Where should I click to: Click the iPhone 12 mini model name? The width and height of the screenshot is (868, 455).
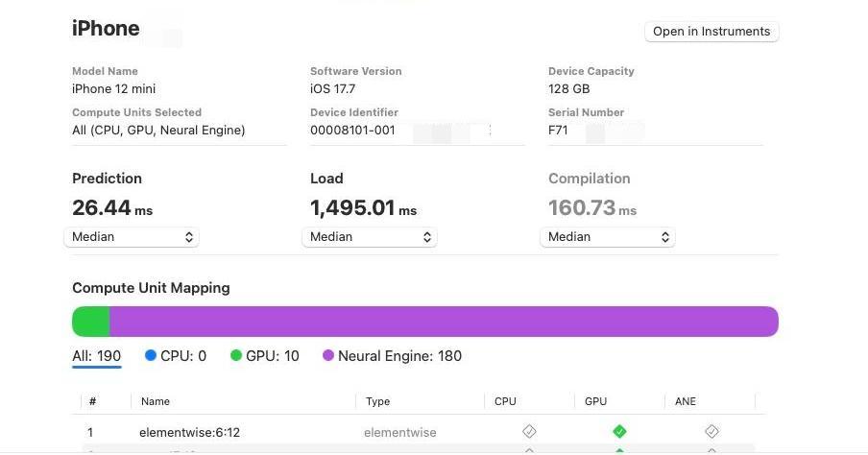[113, 89]
